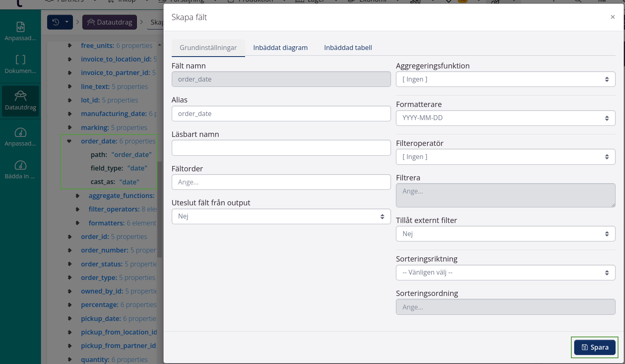Click the Läsbart namn input field
Image resolution: width=625 pixels, height=364 pixels.
(281, 148)
